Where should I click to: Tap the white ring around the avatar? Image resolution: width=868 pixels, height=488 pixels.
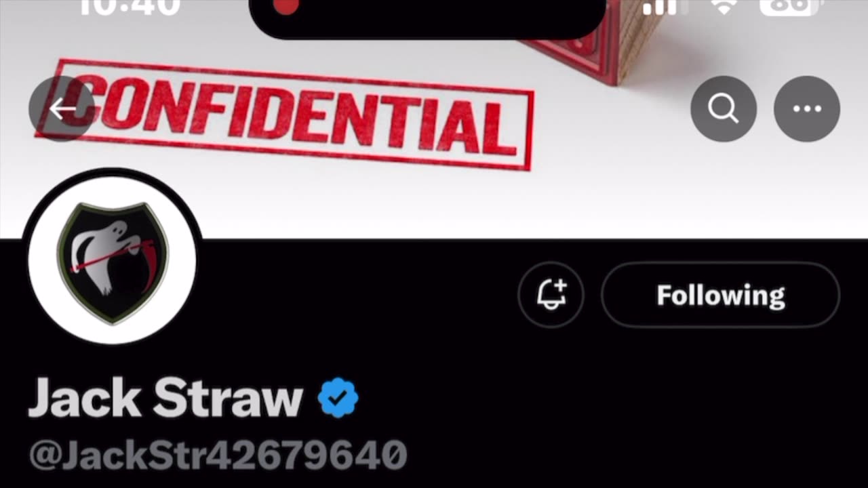point(112,184)
